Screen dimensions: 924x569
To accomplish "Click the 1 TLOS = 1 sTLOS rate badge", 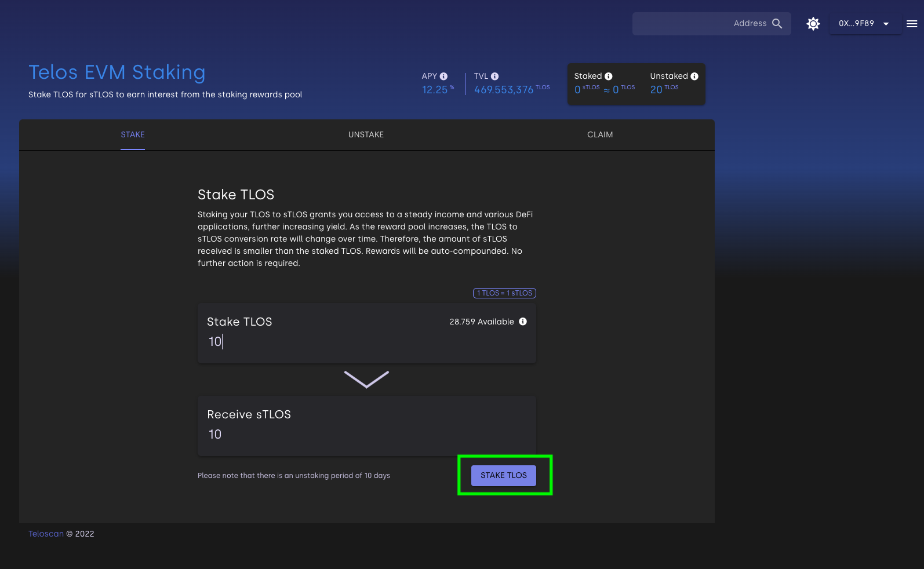I will [x=504, y=293].
